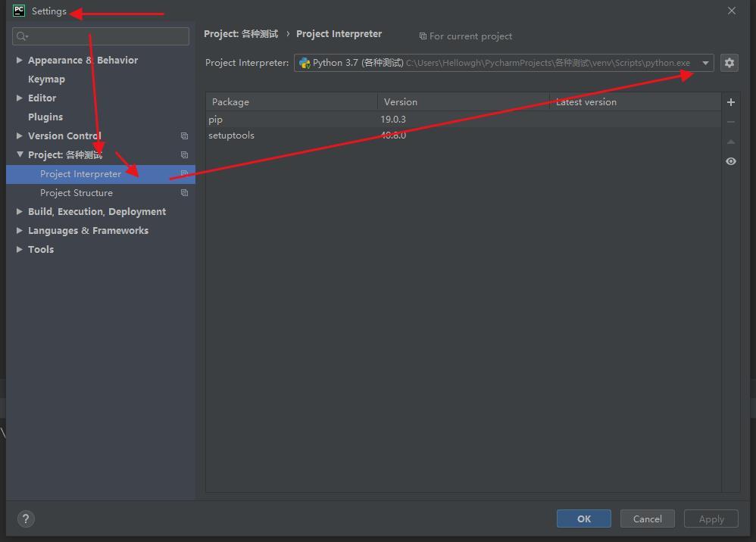The image size is (756, 542).
Task: Sort by the Package column header
Action: point(292,101)
